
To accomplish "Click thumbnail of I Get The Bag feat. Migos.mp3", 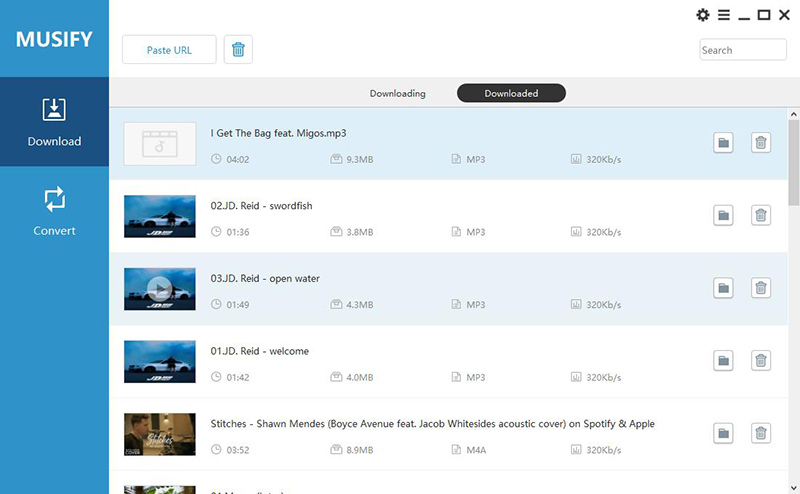I will click(160, 144).
